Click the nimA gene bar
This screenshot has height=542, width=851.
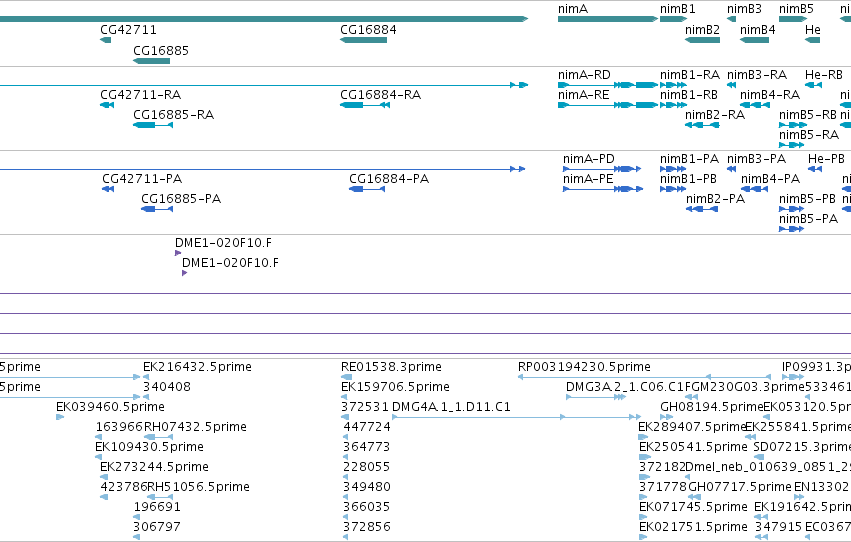click(608, 19)
